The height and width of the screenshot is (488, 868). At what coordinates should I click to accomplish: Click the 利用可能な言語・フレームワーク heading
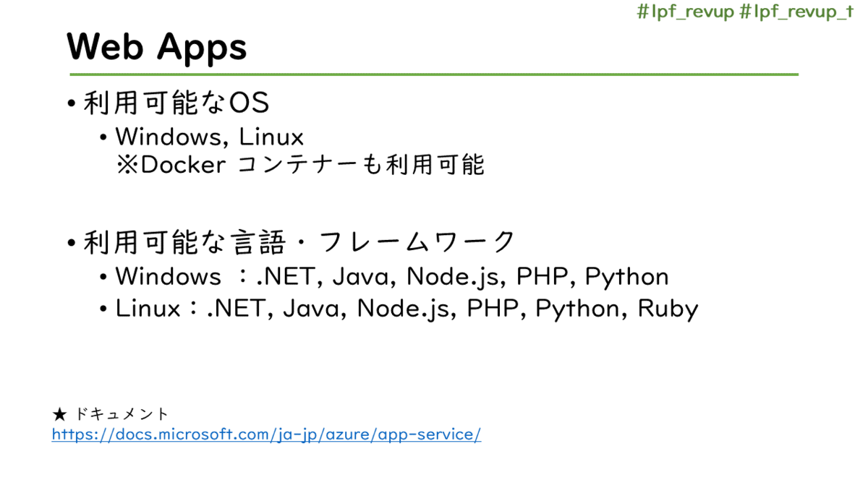[299, 242]
